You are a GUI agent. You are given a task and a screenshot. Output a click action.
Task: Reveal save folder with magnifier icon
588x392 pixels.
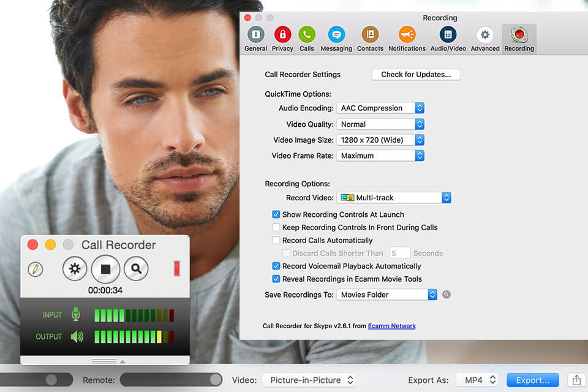[x=447, y=295]
